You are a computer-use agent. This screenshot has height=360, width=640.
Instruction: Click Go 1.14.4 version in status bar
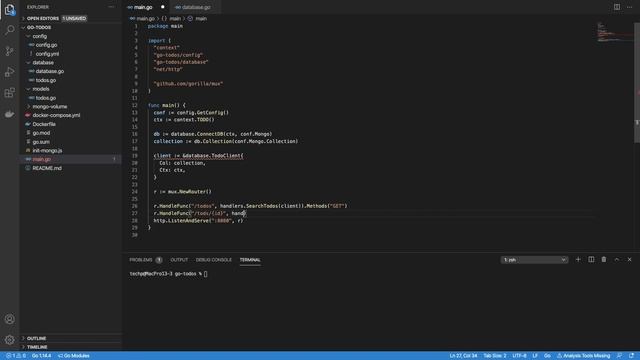tap(42, 356)
